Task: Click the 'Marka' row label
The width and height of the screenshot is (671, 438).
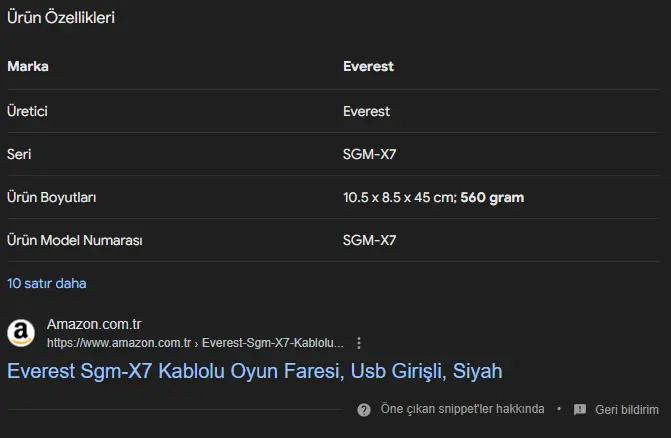Action: [28, 66]
